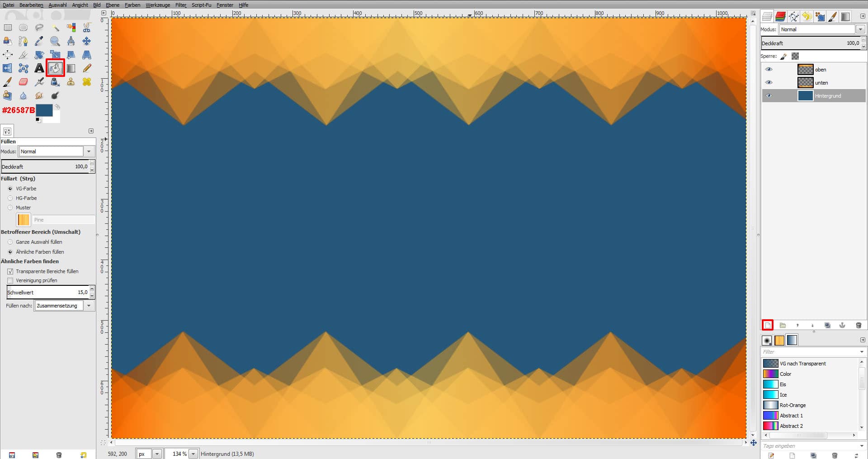The height and width of the screenshot is (459, 868).
Task: Activate the Zoom magnifier tool
Action: tap(55, 42)
